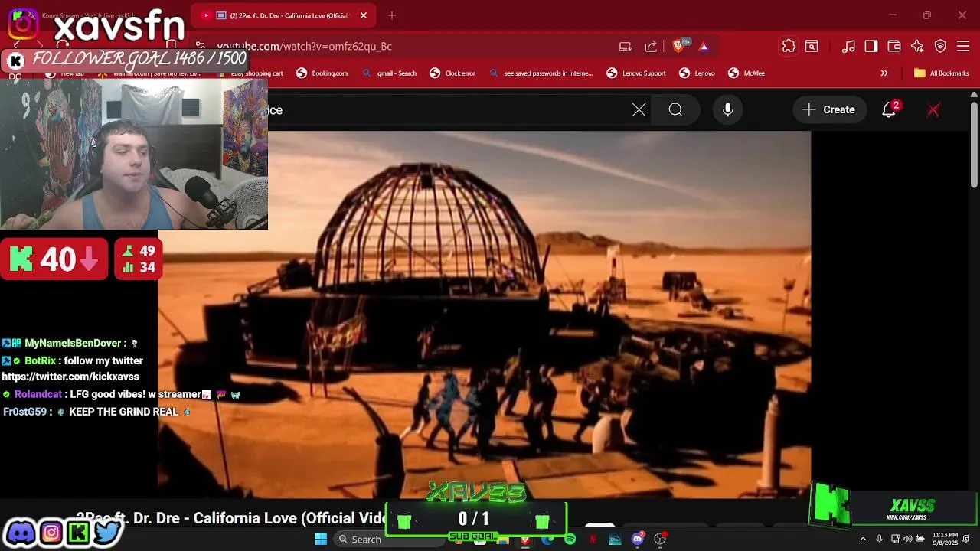The width and height of the screenshot is (980, 551).
Task: Open the Windows Start button
Action: coord(321,539)
